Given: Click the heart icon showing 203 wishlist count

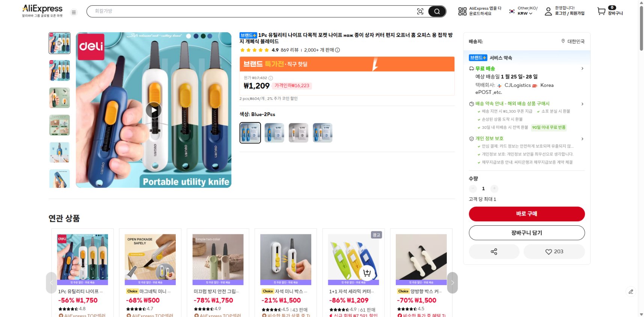Looking at the screenshot, I should [554, 252].
